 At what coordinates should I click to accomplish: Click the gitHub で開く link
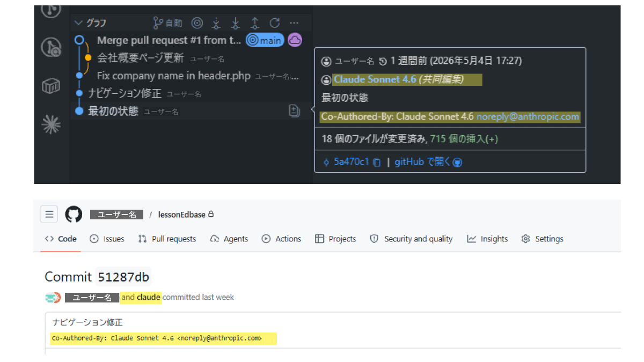(428, 162)
